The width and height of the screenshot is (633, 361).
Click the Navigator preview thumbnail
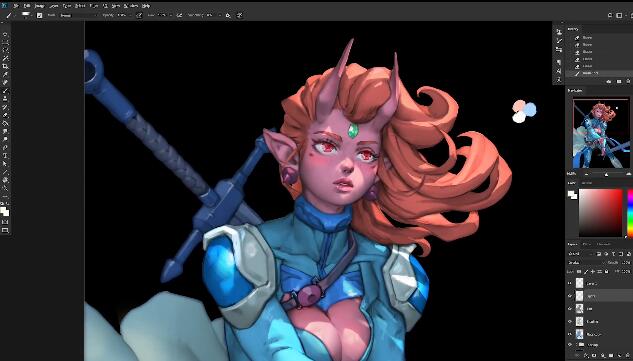[601, 134]
